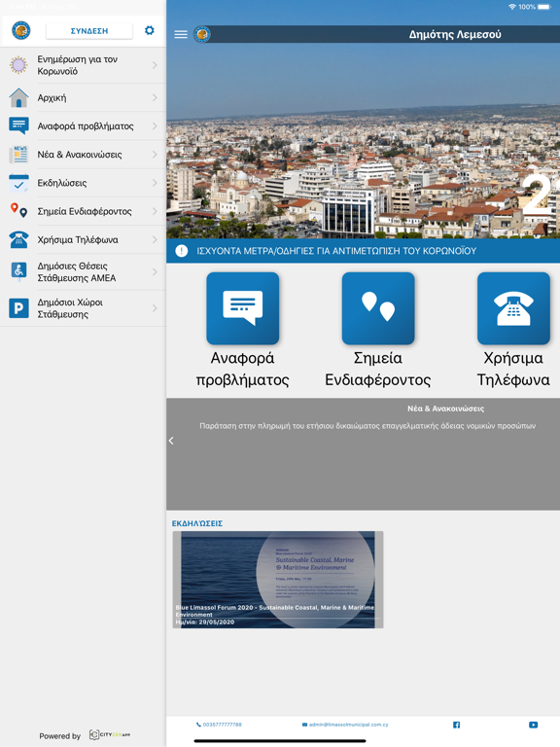560x747 pixels.
Task: Select Αρχική menu item
Action: point(83,97)
